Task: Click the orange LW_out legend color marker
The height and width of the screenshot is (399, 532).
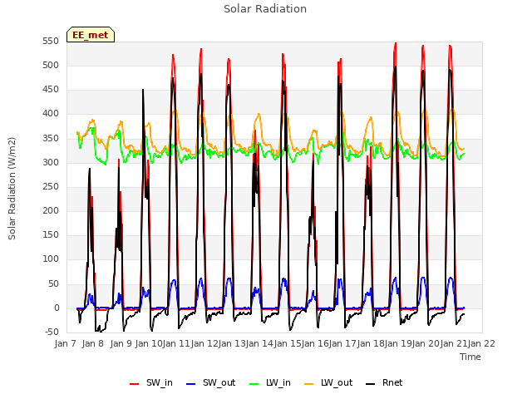Action: pyautogui.click(x=308, y=384)
